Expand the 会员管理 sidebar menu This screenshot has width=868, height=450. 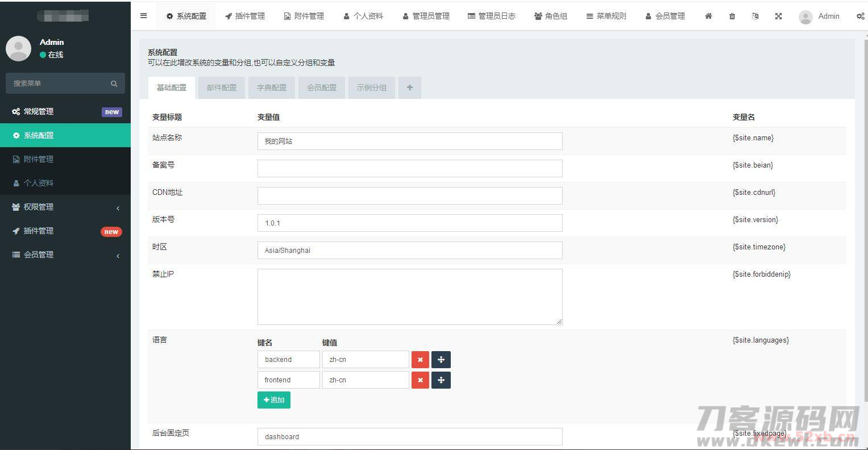pos(65,255)
